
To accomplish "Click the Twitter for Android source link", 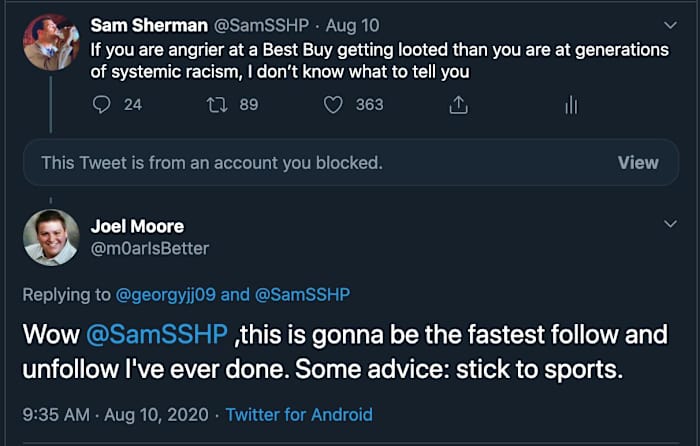I will [x=299, y=414].
